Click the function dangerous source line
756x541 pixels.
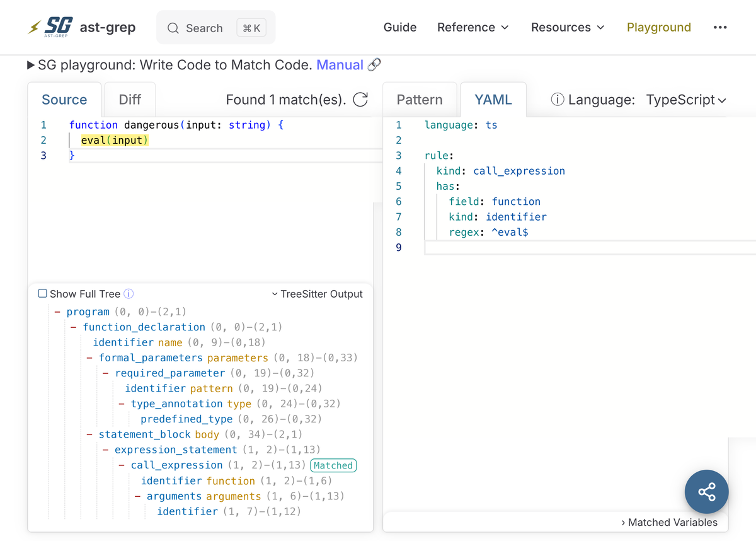(176, 125)
